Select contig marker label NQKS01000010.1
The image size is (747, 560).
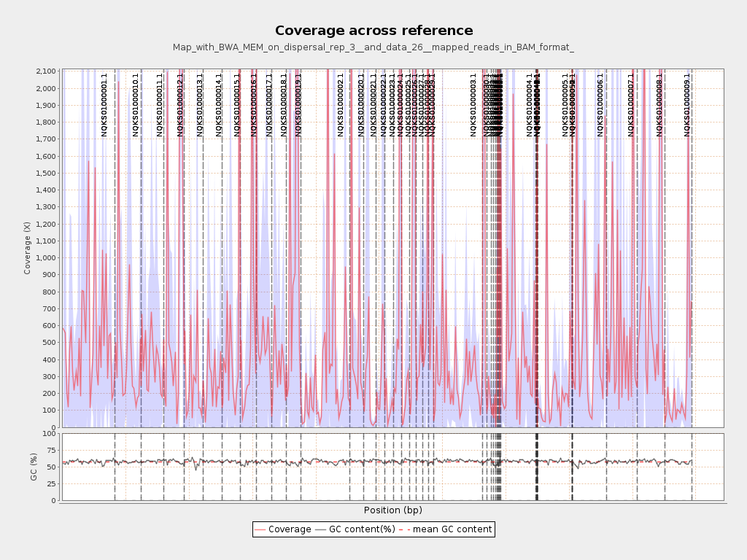coord(136,104)
